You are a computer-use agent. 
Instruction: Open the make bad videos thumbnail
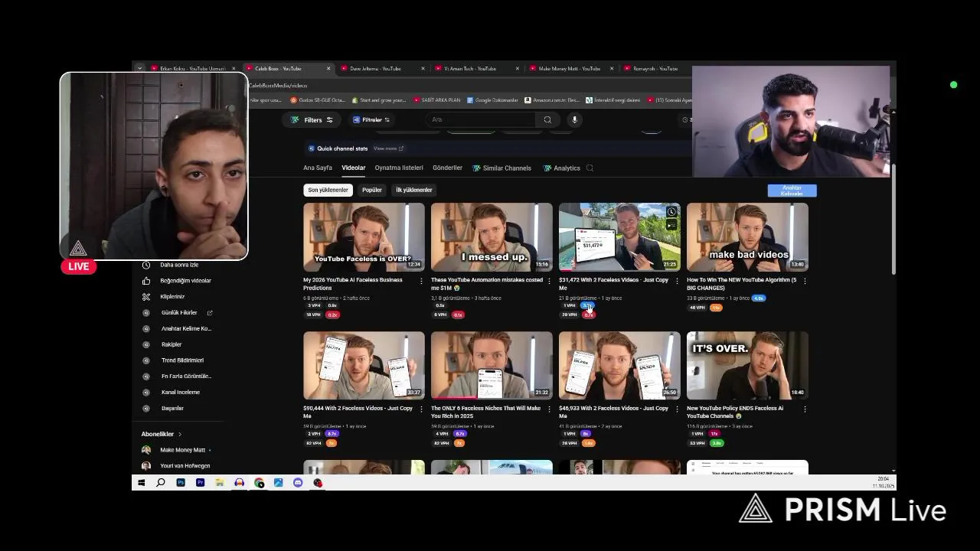pos(747,237)
